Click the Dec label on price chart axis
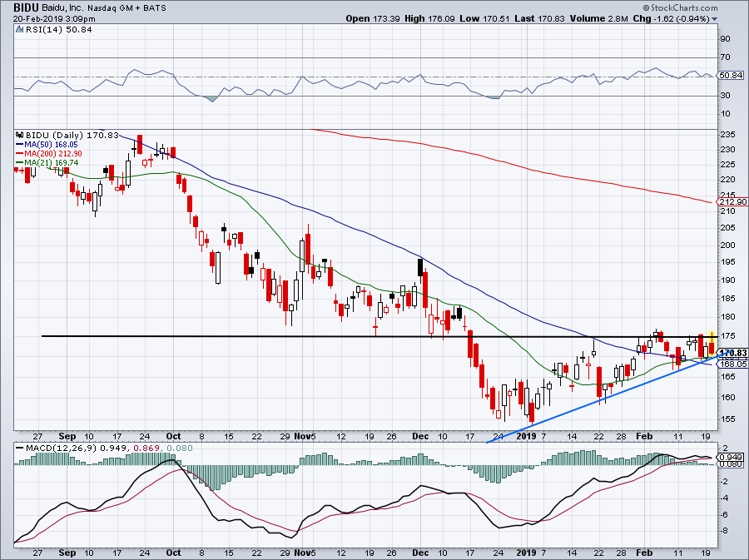This screenshot has width=749, height=560. click(420, 436)
